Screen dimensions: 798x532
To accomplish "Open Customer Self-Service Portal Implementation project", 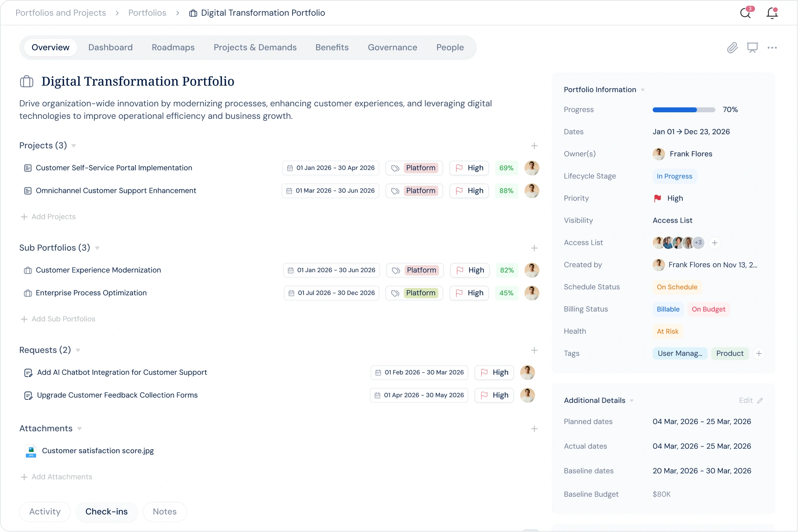I will click(114, 168).
